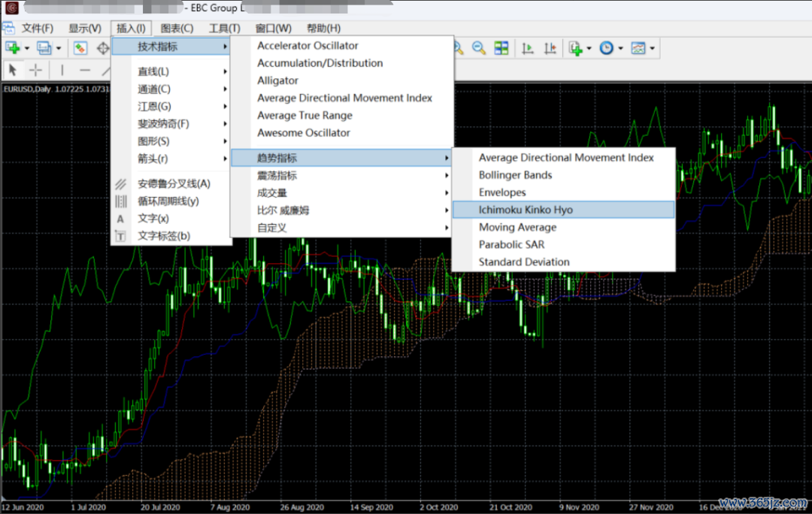This screenshot has height=514, width=812.
Task: Choose Standard Deviation indicator
Action: 563,262
